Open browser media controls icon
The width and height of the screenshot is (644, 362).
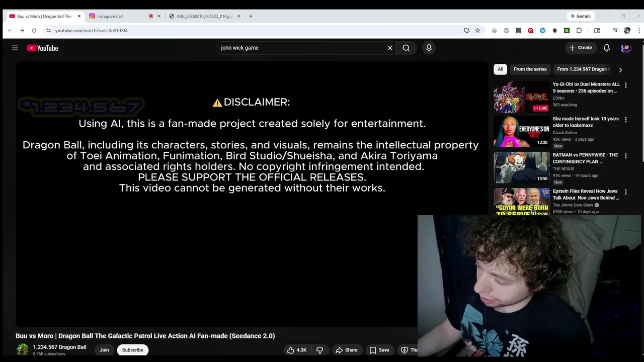[615, 31]
